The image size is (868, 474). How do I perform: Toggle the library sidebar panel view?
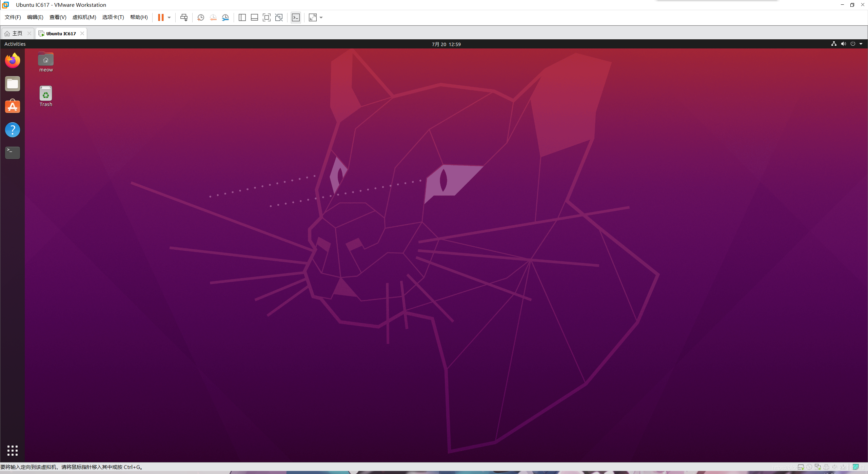(242, 17)
